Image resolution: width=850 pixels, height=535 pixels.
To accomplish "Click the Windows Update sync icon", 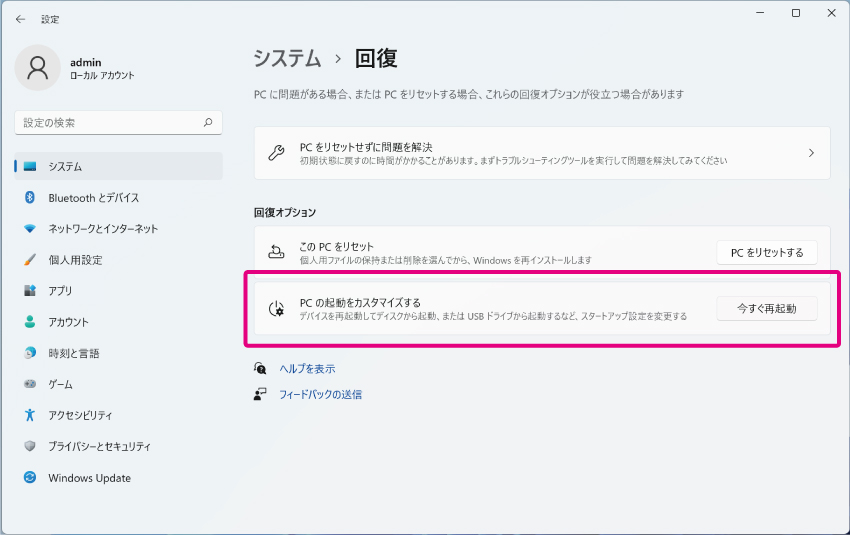I will (30, 477).
